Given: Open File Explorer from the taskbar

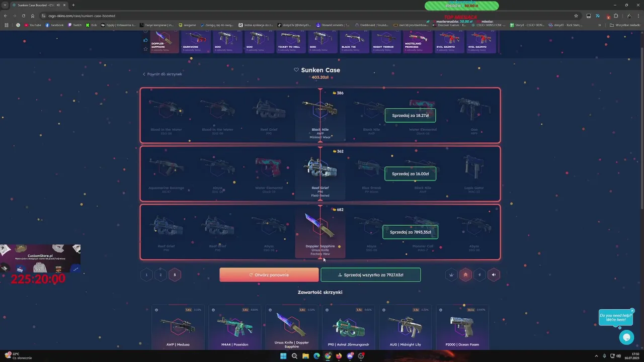Looking at the screenshot, I should coord(305,356).
